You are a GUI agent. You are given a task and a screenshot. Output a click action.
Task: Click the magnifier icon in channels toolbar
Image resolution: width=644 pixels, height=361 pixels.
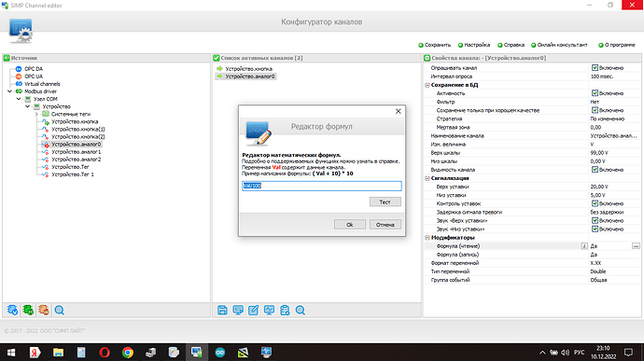pyautogui.click(x=301, y=310)
